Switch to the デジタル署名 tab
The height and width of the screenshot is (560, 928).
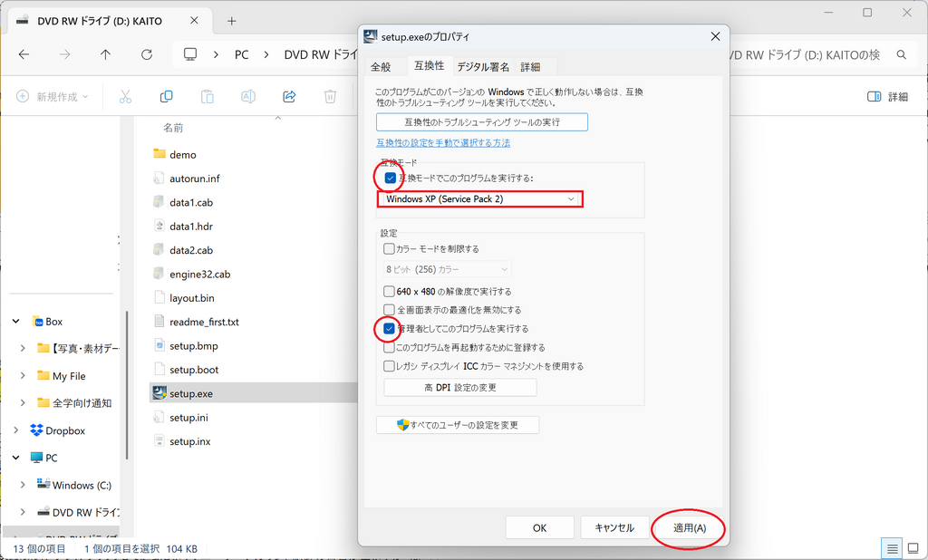(483, 67)
